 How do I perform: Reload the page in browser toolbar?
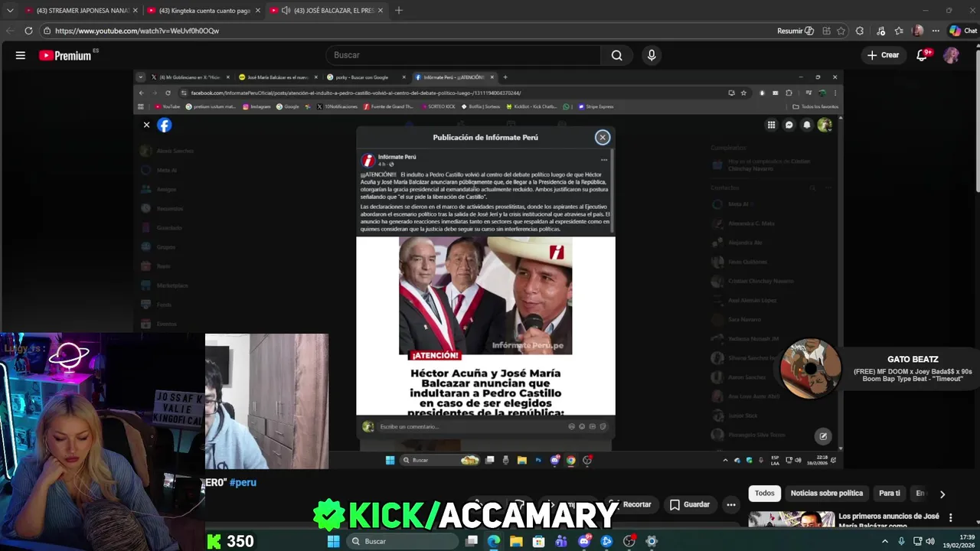[28, 31]
